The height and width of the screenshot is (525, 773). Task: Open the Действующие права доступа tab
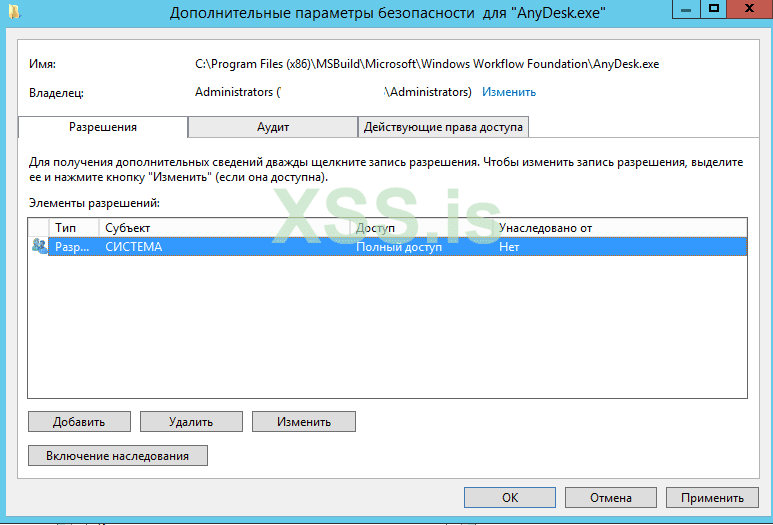click(443, 127)
